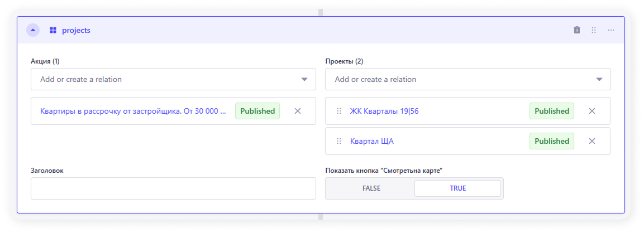Click the Заголовок text input field
644x233 pixels.
173,188
